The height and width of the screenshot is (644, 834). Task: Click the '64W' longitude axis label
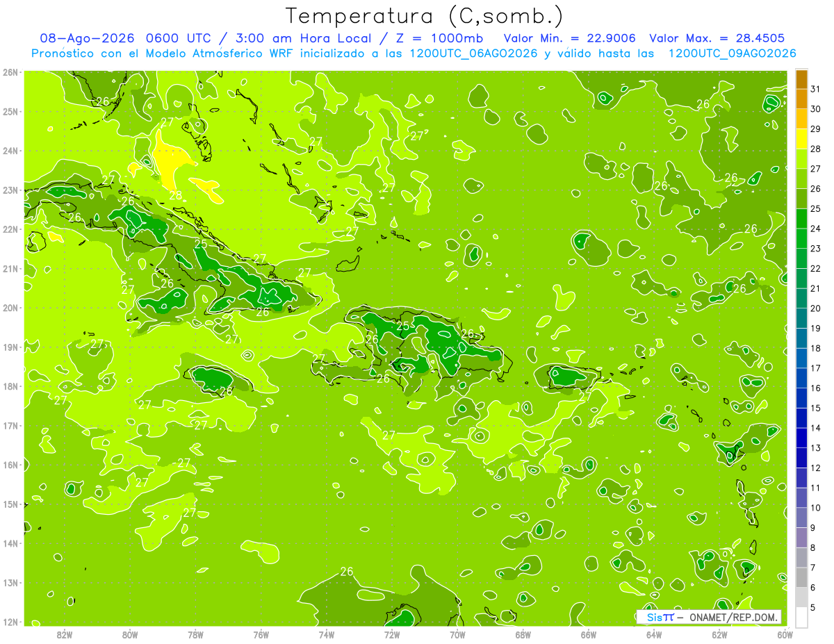coord(654,634)
